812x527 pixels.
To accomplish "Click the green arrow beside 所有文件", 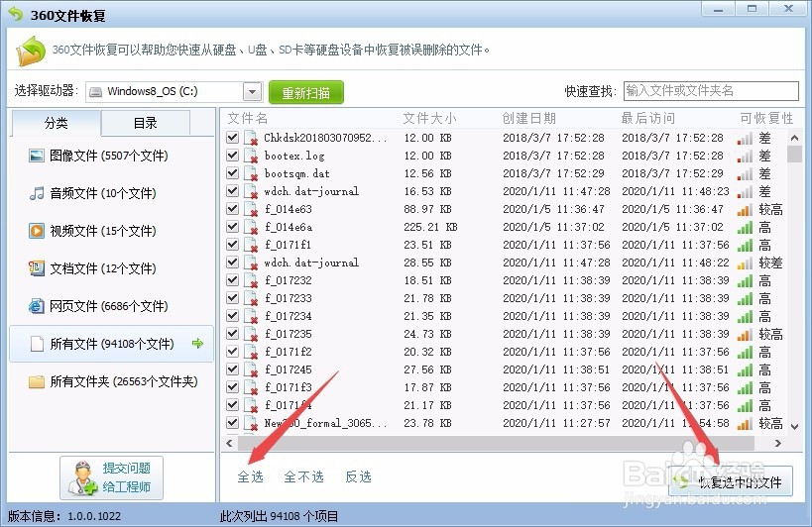I will (197, 344).
